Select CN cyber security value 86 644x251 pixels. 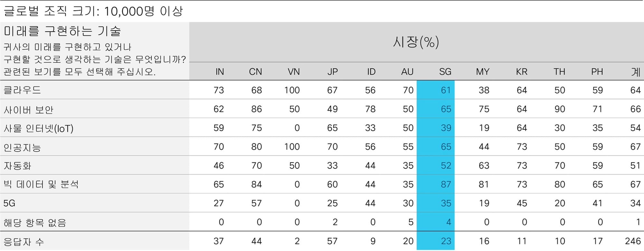pos(256,109)
